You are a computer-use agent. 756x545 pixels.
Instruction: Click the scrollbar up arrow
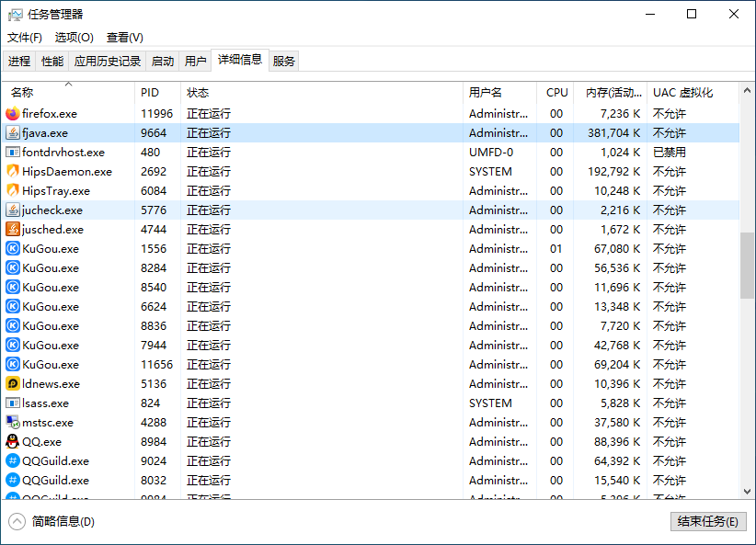point(746,90)
